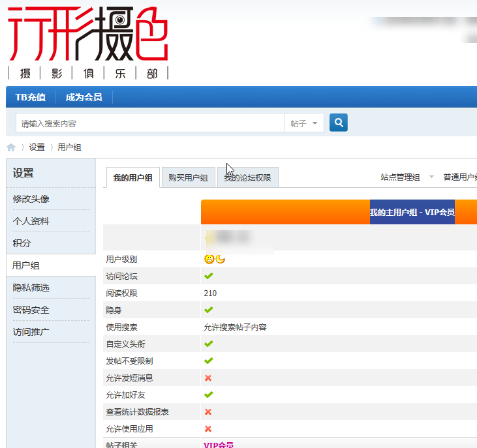Switch to the 我的用户组 tab
This screenshot has height=448, width=477.
point(133,177)
